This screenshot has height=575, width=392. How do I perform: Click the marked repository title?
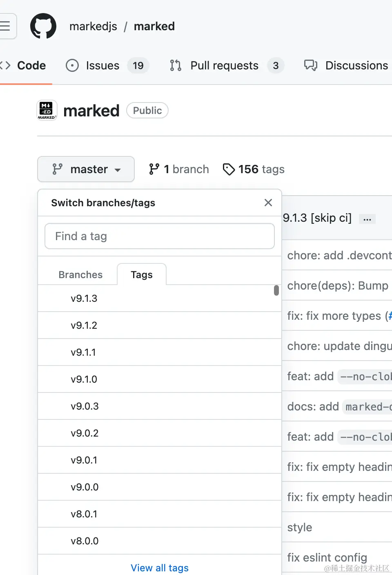91,111
